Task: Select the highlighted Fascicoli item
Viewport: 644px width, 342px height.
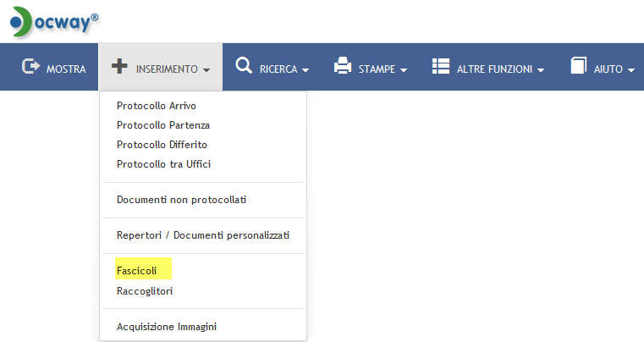Action: (x=137, y=271)
